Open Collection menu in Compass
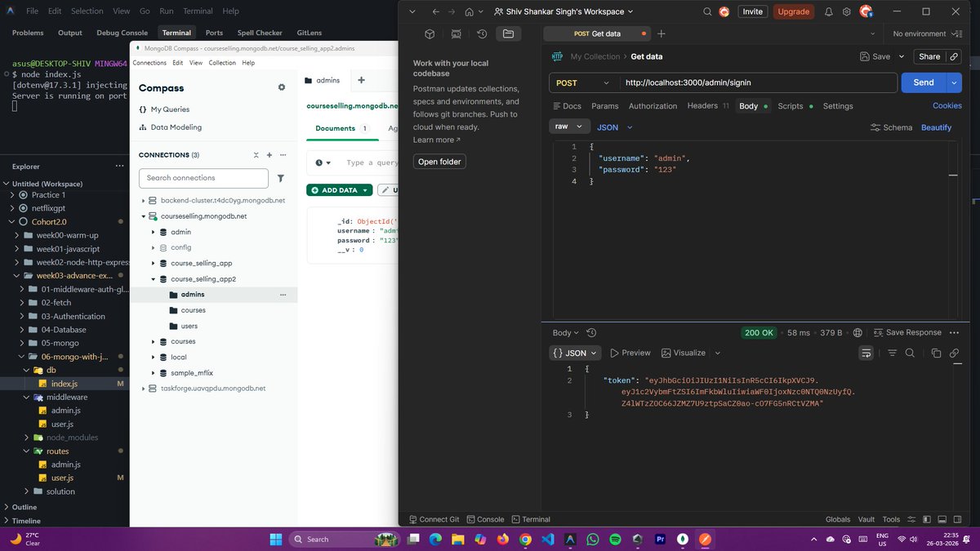The height and width of the screenshot is (551, 980). point(222,63)
